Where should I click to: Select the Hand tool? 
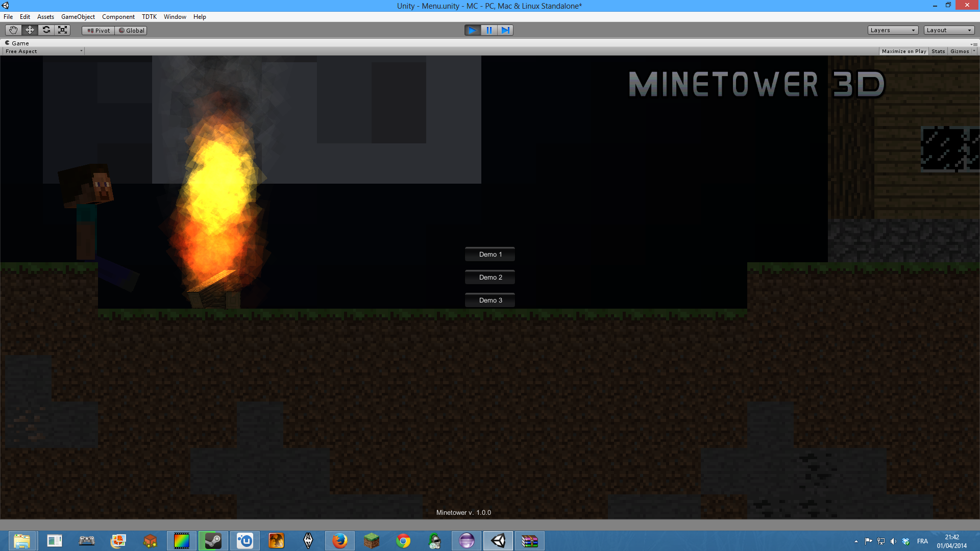click(13, 30)
